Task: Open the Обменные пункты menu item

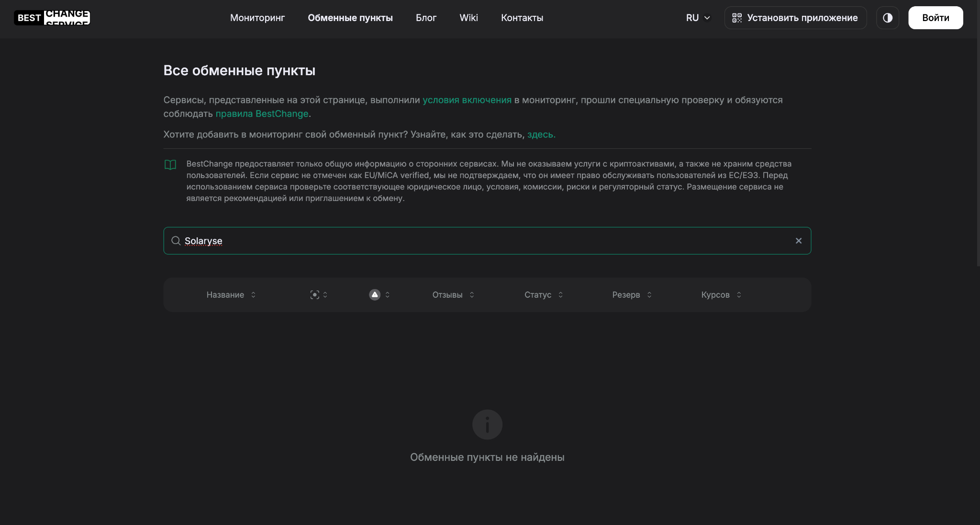Action: (x=350, y=18)
